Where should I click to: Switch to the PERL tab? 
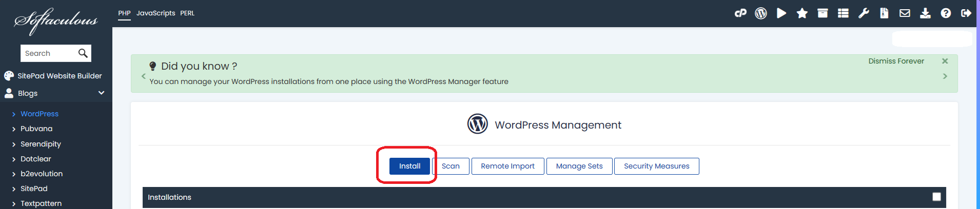tap(187, 13)
